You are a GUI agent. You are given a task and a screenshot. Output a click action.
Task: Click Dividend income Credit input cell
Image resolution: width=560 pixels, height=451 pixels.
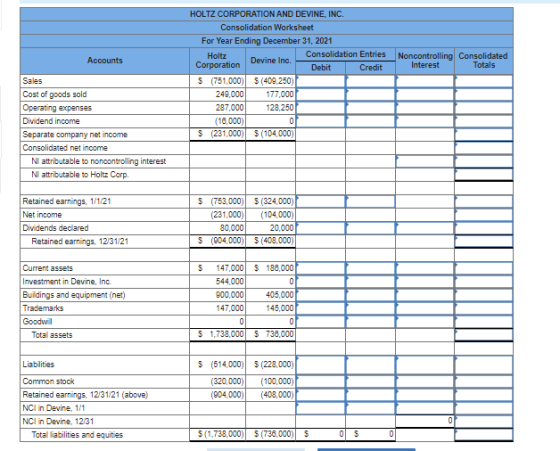[x=370, y=121]
